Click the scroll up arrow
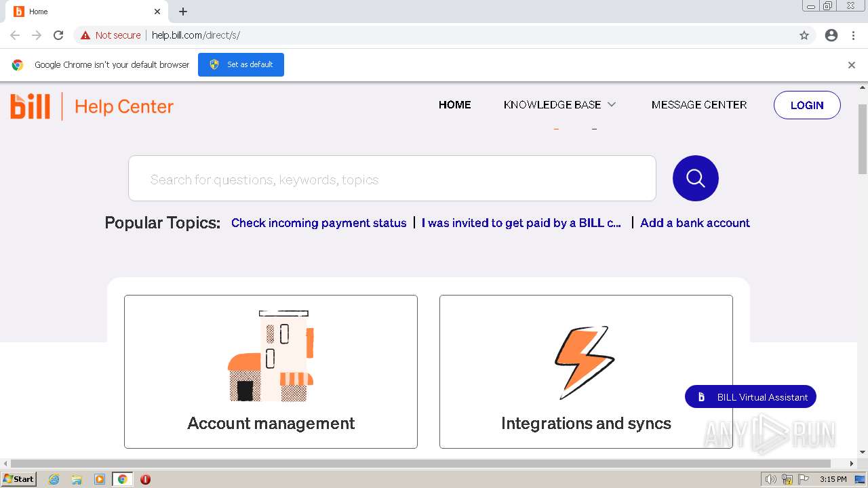The image size is (868, 488). coord(863,88)
